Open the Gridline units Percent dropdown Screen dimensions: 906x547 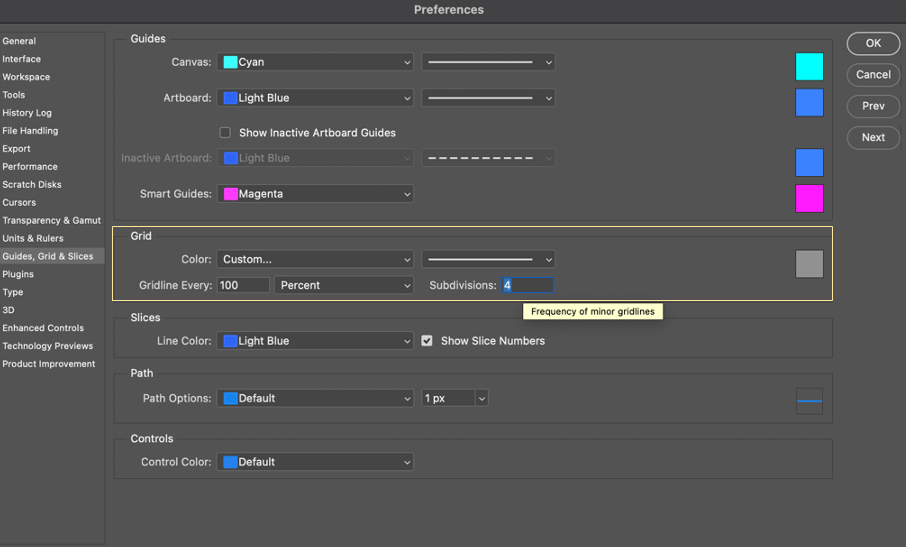344,285
